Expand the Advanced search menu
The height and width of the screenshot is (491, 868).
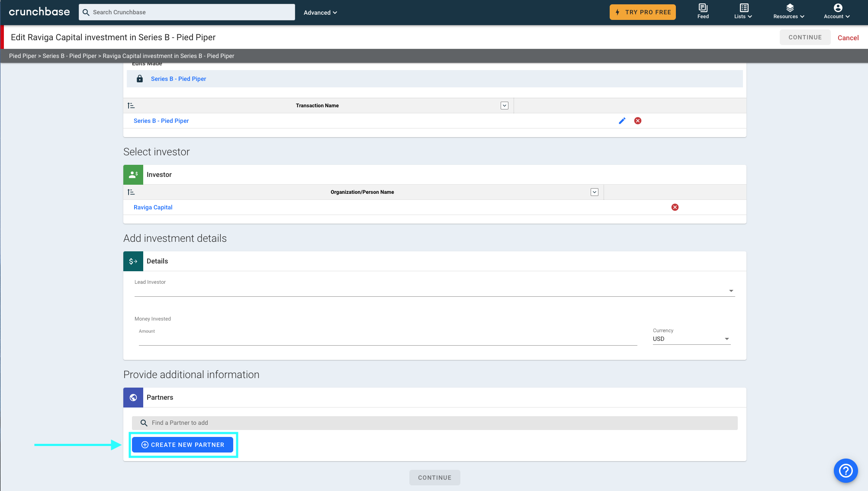coord(320,13)
